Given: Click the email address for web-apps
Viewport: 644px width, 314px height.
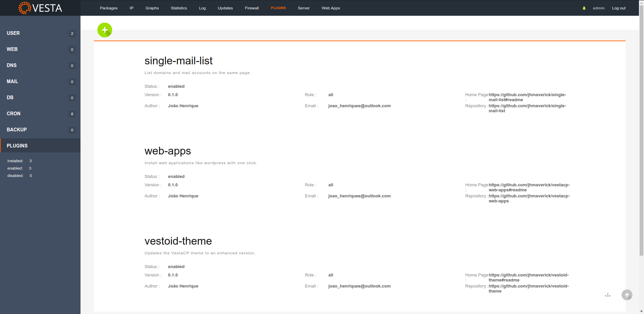Looking at the screenshot, I should [x=359, y=196].
